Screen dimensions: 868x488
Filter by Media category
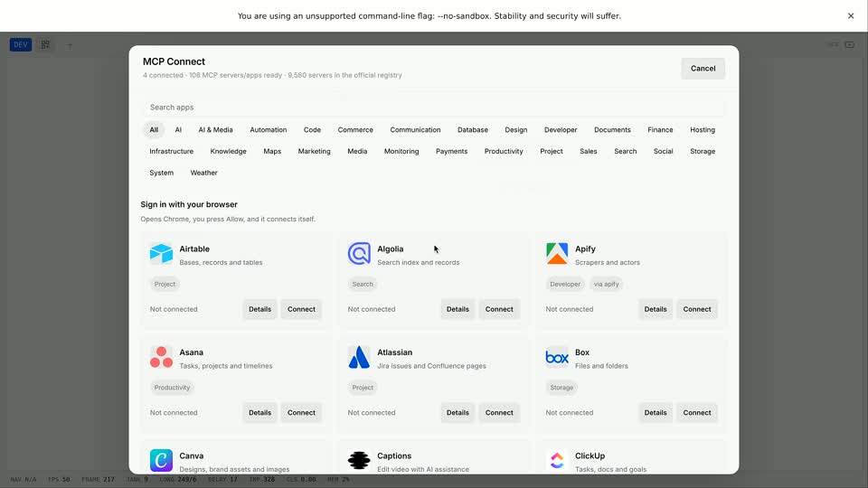tap(358, 152)
